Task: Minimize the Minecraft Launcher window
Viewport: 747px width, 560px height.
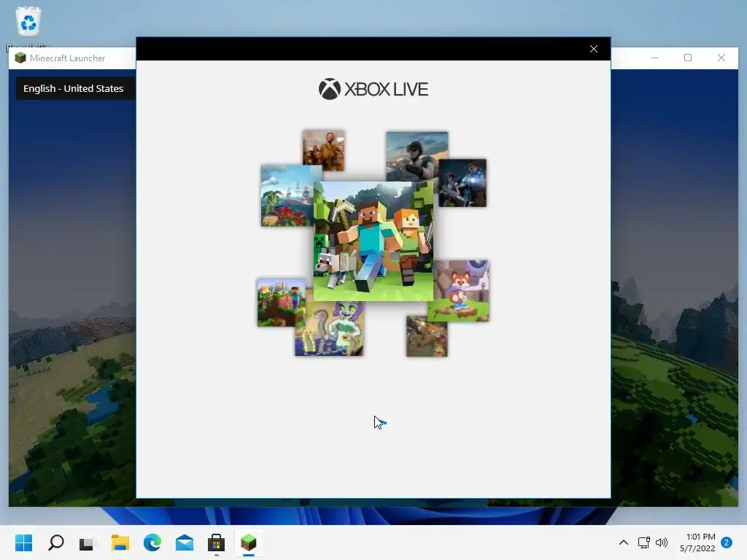Action: coord(655,58)
